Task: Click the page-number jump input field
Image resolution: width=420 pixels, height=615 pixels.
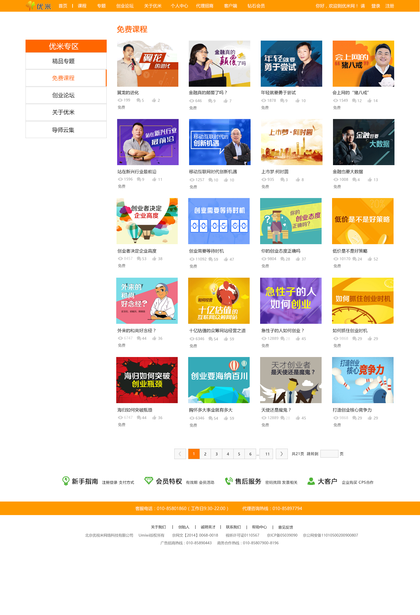Action: (x=329, y=454)
